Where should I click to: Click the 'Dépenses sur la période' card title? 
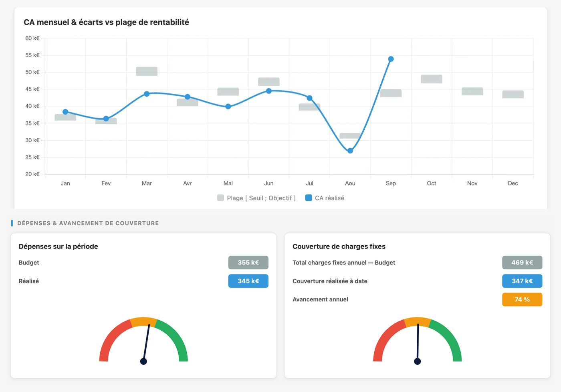(x=58, y=247)
